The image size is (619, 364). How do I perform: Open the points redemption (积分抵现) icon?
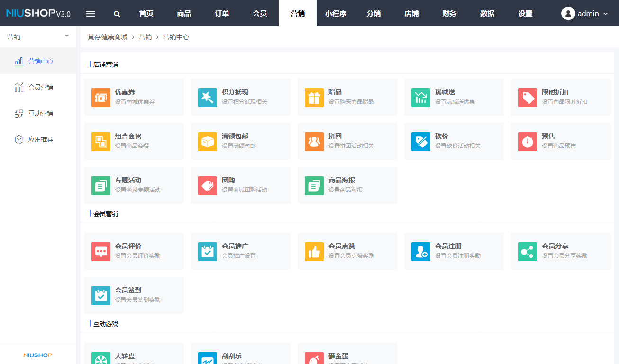[x=207, y=97]
